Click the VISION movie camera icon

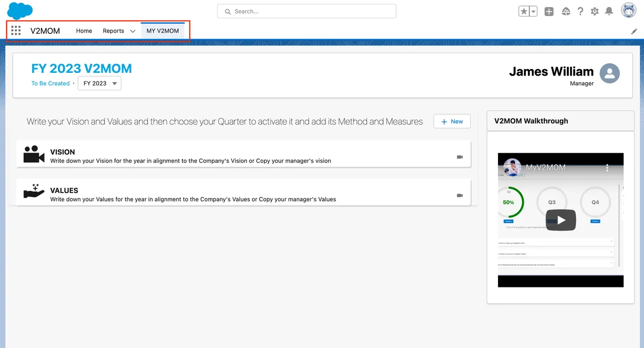coord(34,154)
